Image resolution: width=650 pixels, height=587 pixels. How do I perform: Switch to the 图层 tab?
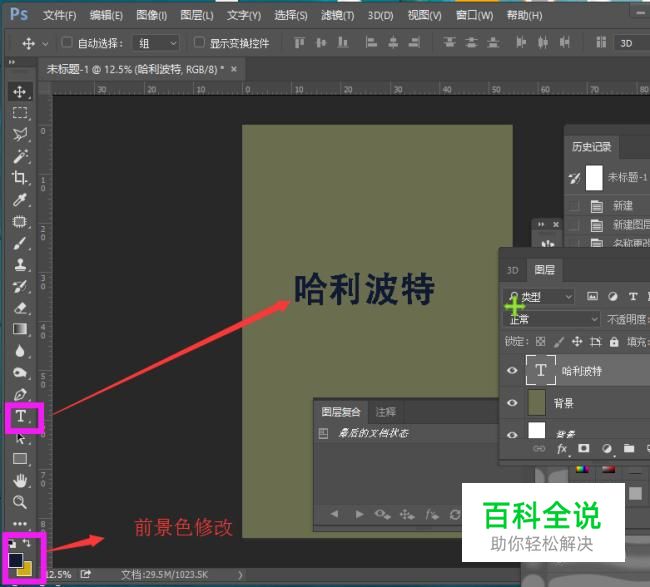point(544,270)
